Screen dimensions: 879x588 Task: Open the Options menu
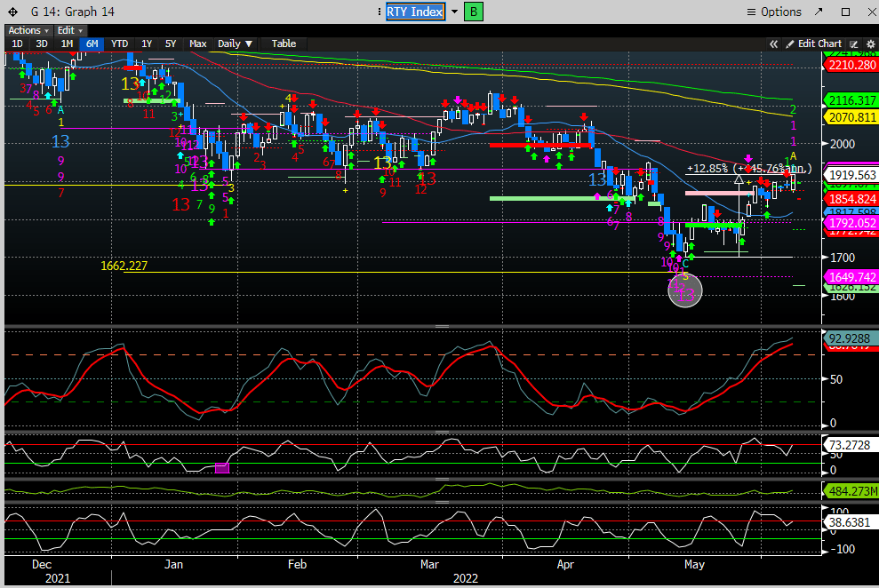774,12
